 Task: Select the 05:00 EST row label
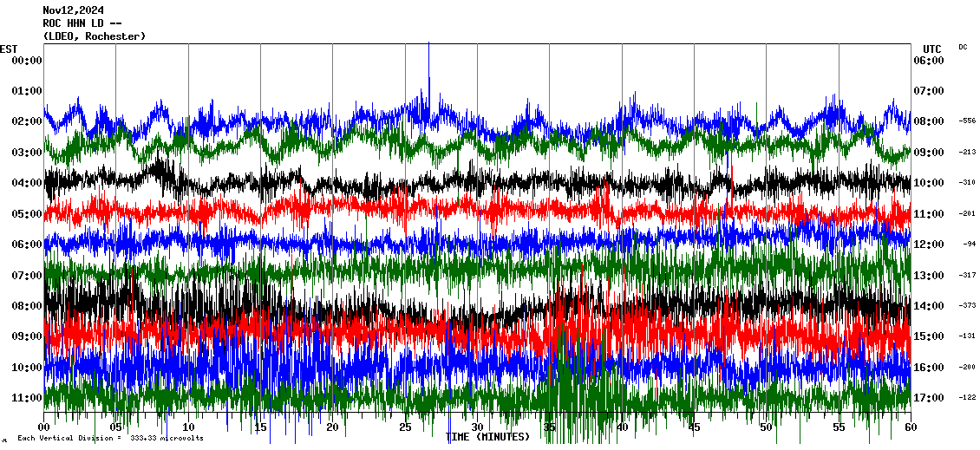(27, 213)
